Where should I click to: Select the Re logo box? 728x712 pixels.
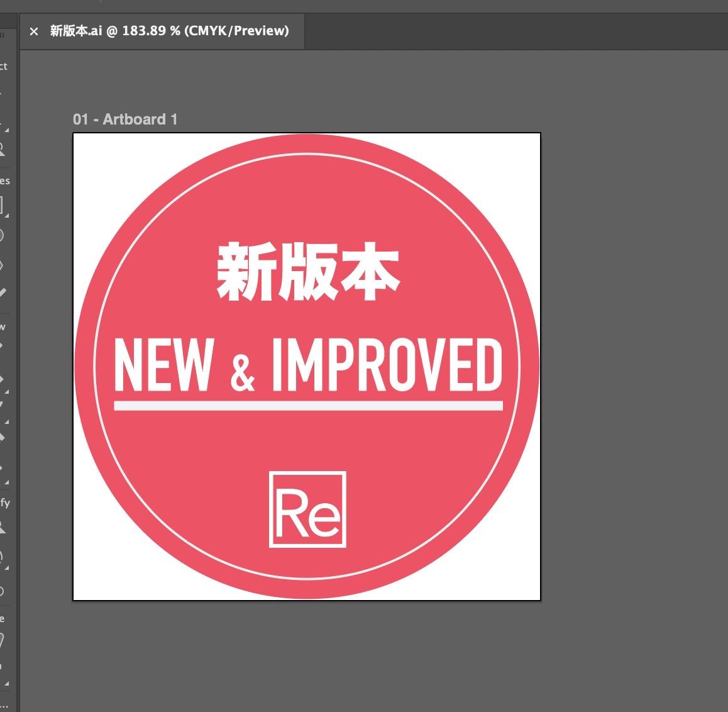(x=308, y=509)
